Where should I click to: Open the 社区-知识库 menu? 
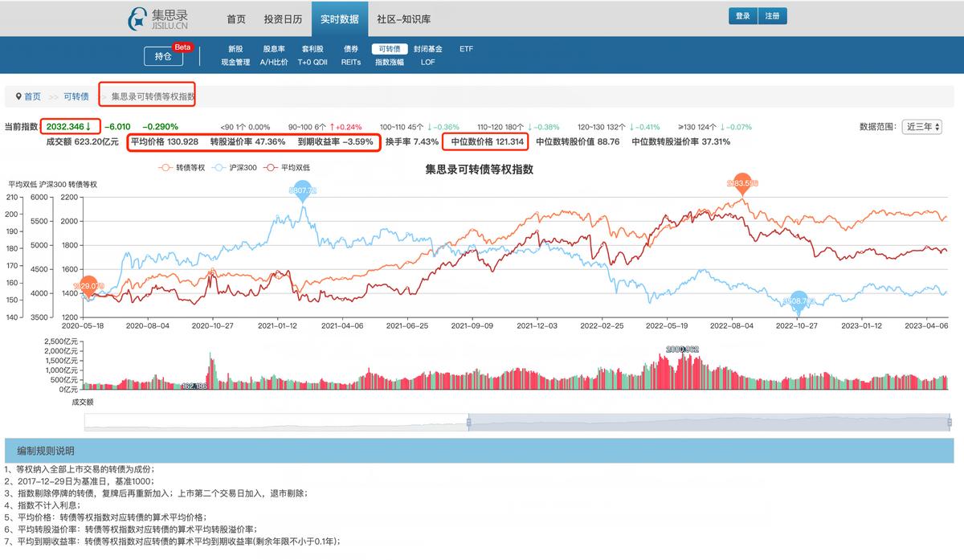click(x=406, y=18)
